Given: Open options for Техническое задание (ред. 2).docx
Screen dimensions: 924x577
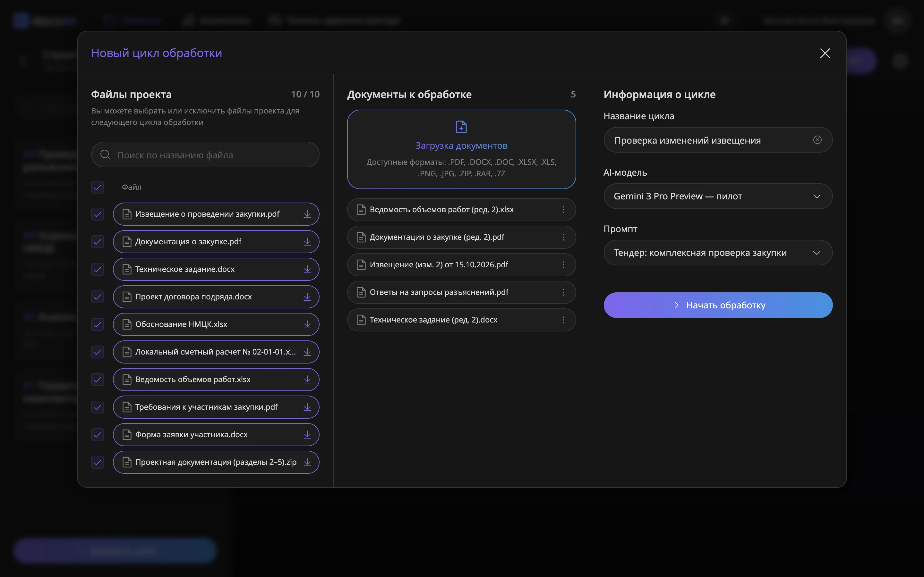Looking at the screenshot, I should tap(563, 320).
